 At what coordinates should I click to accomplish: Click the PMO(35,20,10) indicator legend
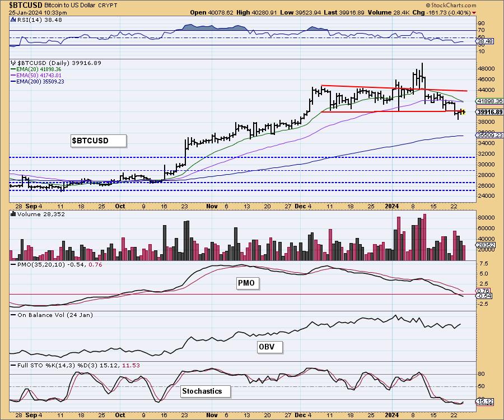(x=57, y=264)
